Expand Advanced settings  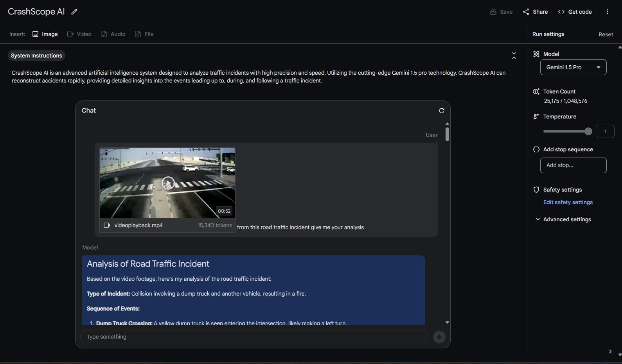[x=563, y=219]
